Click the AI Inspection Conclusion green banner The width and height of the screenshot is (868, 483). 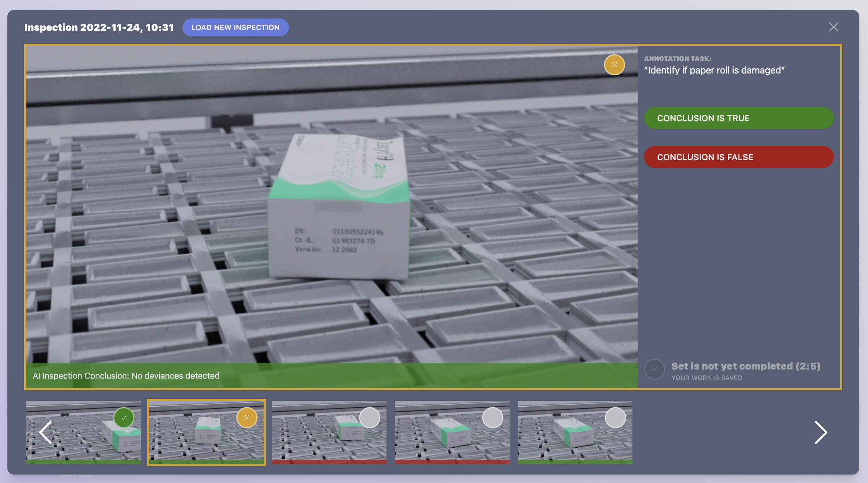click(x=332, y=375)
